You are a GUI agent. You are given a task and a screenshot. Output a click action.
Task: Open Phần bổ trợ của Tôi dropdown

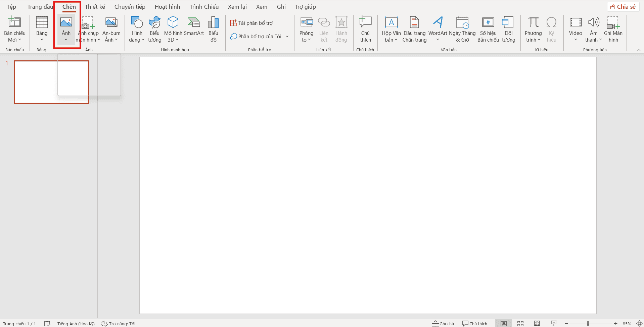(x=287, y=37)
